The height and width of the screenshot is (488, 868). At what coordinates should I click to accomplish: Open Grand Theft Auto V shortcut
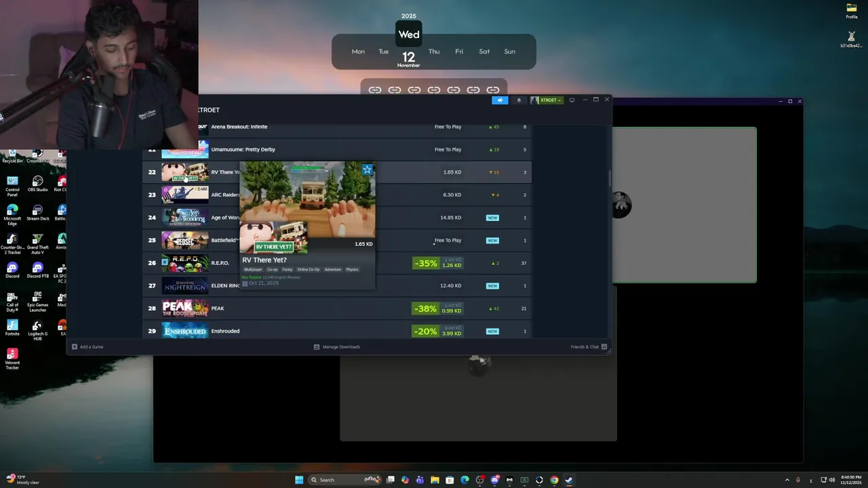pos(37,244)
